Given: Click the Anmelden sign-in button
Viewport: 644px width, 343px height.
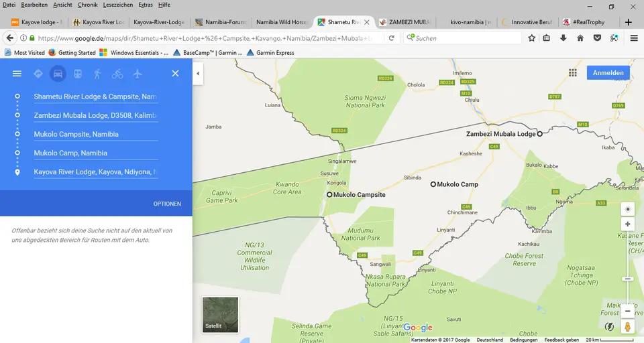Looking at the screenshot, I should pos(608,72).
